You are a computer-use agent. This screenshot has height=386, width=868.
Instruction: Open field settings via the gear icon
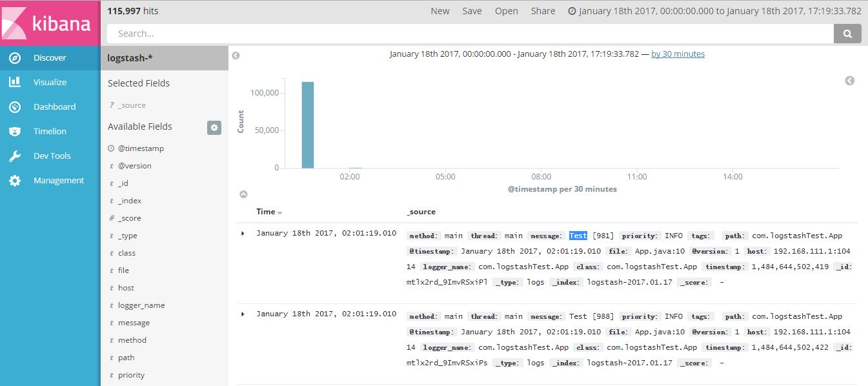pyautogui.click(x=214, y=128)
